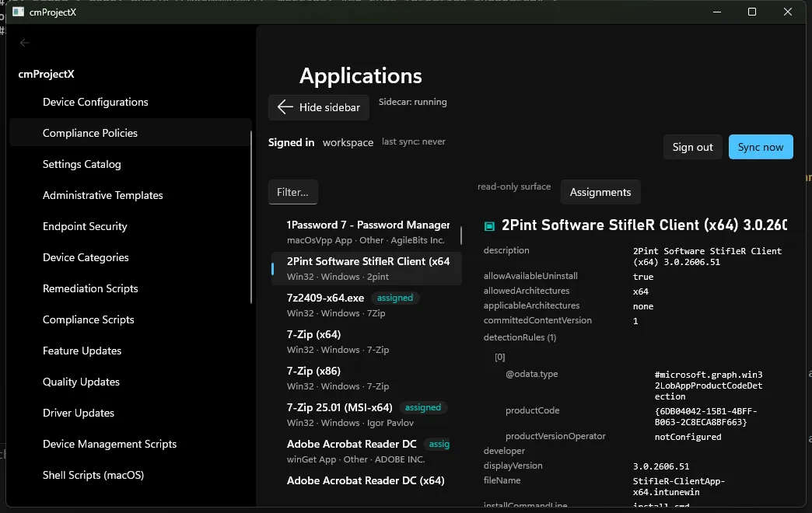
Task: Click the description property value
Action: pyautogui.click(x=708, y=256)
